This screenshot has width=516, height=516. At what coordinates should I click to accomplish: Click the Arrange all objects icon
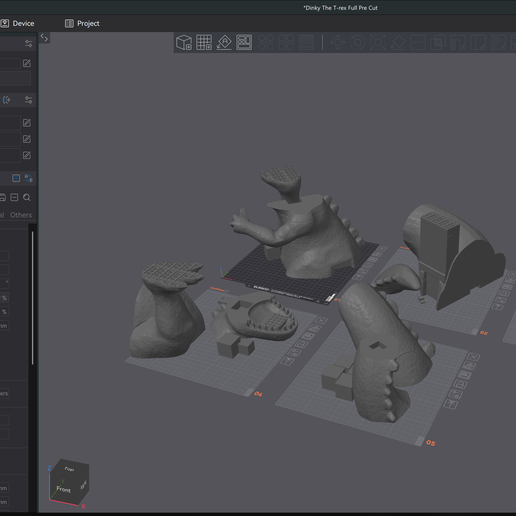click(244, 42)
